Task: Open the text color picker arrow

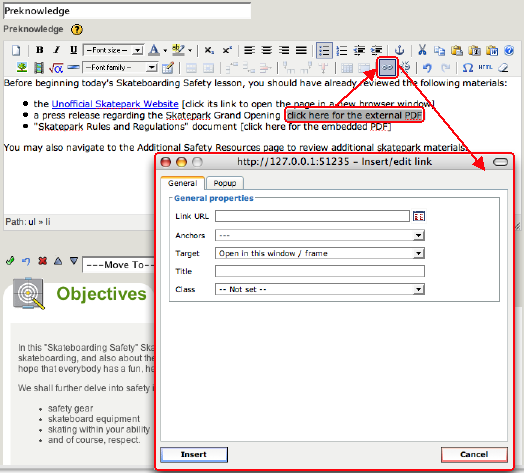Action: (x=165, y=51)
